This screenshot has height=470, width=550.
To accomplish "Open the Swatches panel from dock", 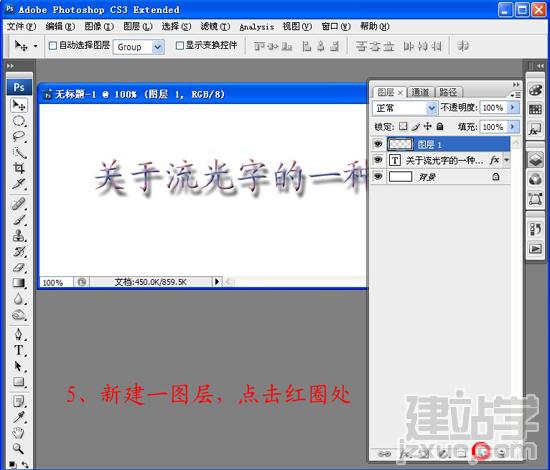I will coord(535,109).
